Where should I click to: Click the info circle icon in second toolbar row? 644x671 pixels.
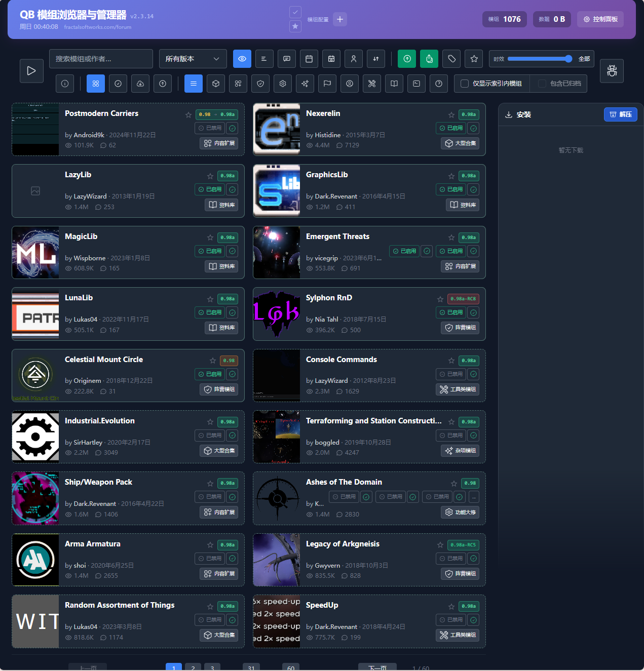[65, 84]
